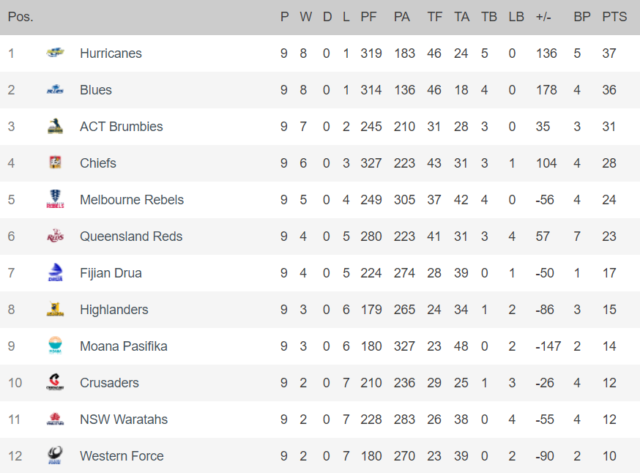Select the Western Force team name
640x473 pixels.
point(122,456)
